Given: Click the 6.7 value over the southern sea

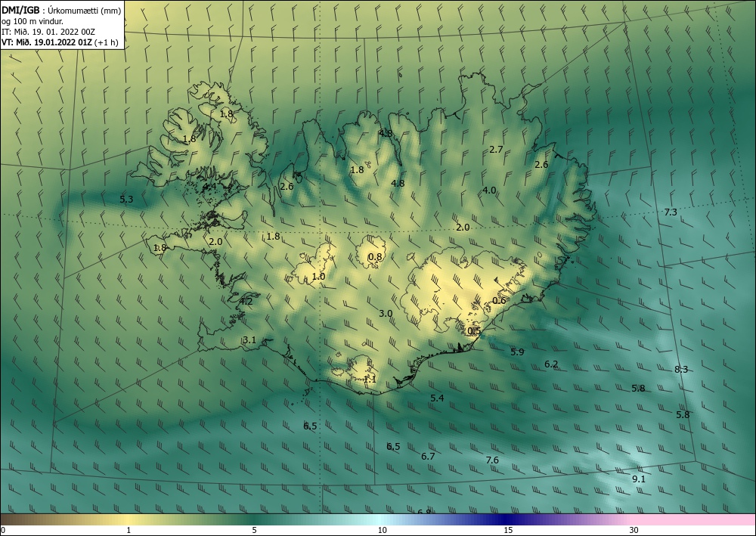Looking at the screenshot, I should click(x=428, y=456).
